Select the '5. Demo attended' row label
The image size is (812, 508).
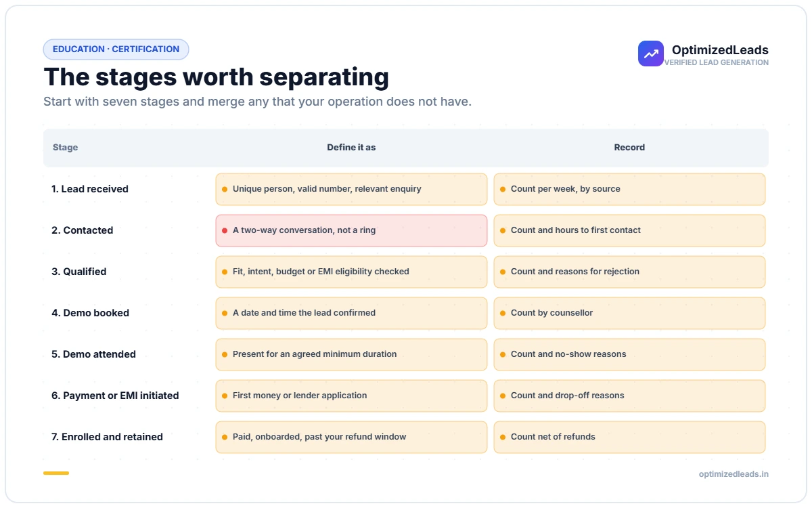(94, 354)
